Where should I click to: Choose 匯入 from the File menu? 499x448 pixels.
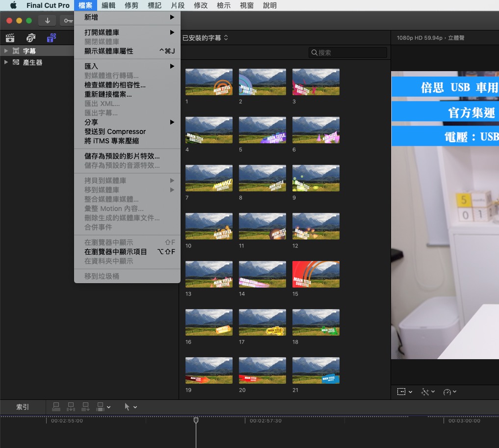91,66
